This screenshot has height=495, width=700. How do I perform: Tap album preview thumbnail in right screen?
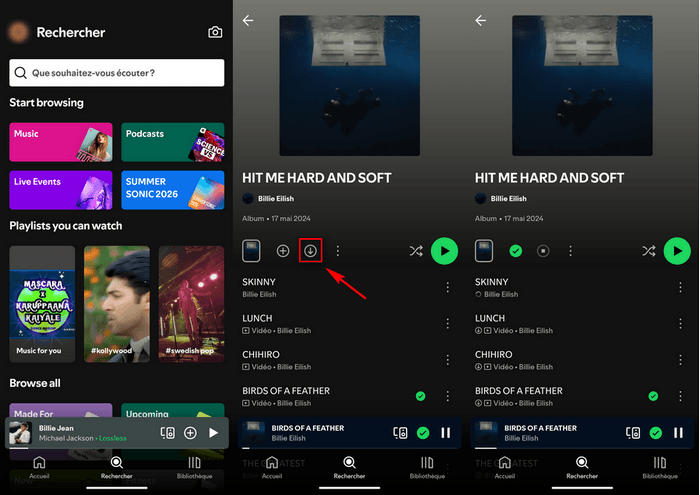click(x=484, y=251)
